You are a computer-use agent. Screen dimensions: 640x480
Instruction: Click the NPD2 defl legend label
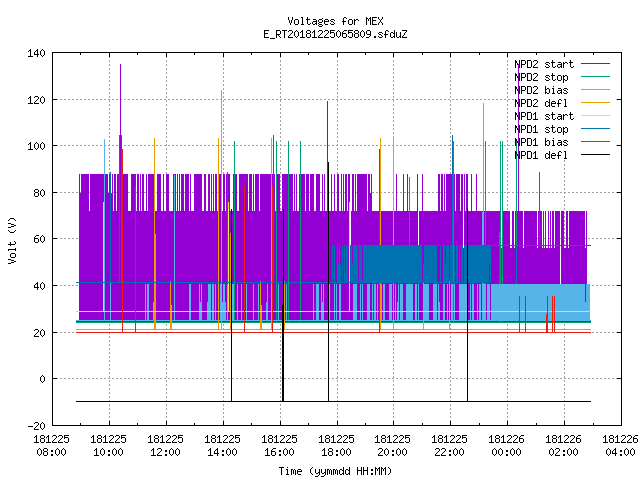[541, 103]
